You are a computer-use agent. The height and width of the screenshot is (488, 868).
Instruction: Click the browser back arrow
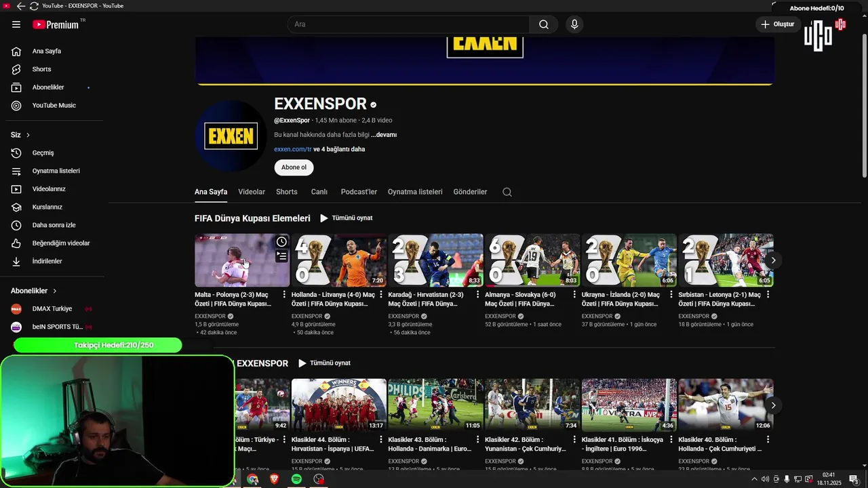point(21,6)
